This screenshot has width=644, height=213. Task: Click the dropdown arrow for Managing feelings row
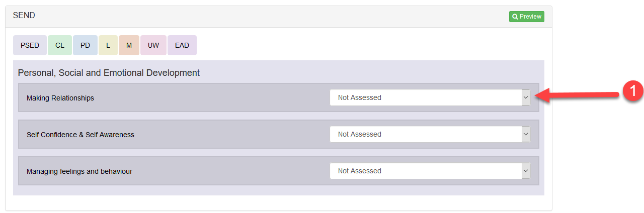point(526,171)
